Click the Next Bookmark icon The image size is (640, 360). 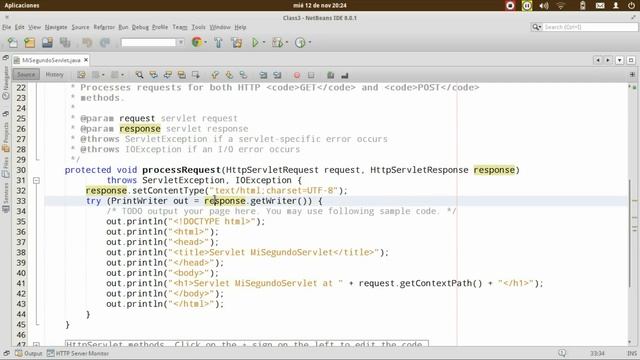click(x=229, y=75)
